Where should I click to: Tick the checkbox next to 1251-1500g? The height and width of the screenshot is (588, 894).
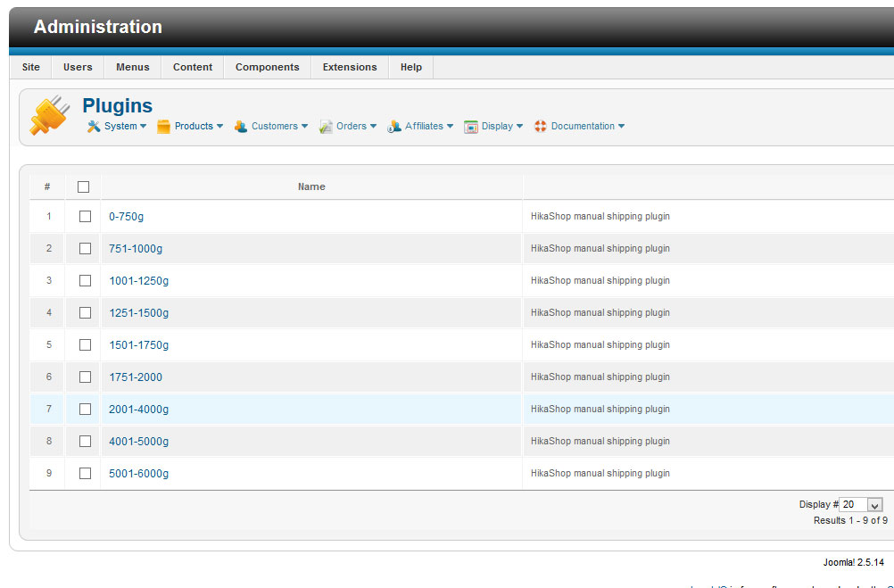point(85,312)
